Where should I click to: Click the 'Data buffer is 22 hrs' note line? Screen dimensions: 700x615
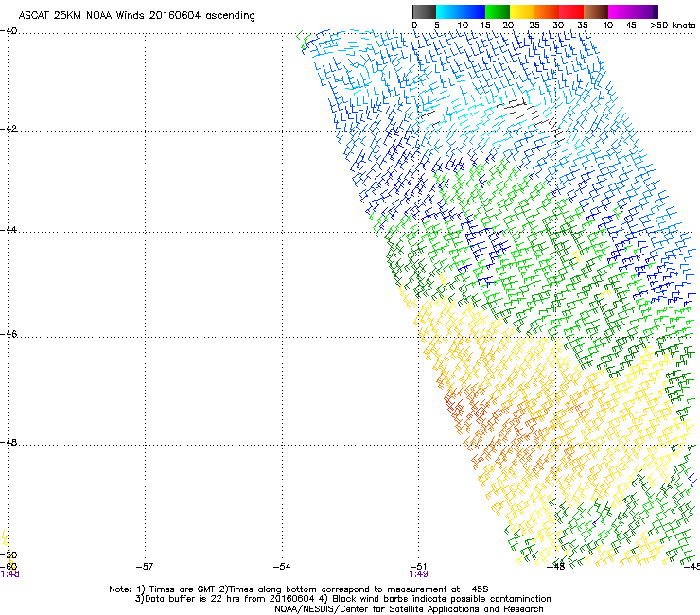342,599
